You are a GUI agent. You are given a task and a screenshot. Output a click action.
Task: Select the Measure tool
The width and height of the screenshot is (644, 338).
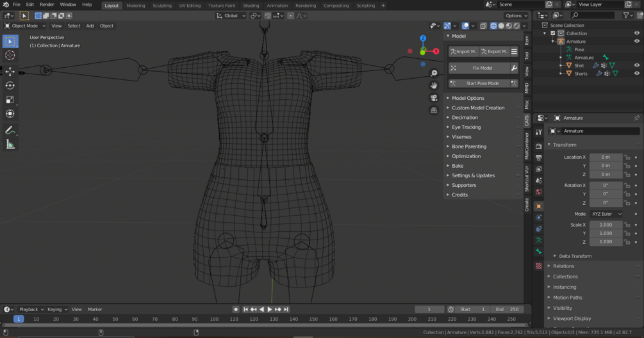pos(10,145)
